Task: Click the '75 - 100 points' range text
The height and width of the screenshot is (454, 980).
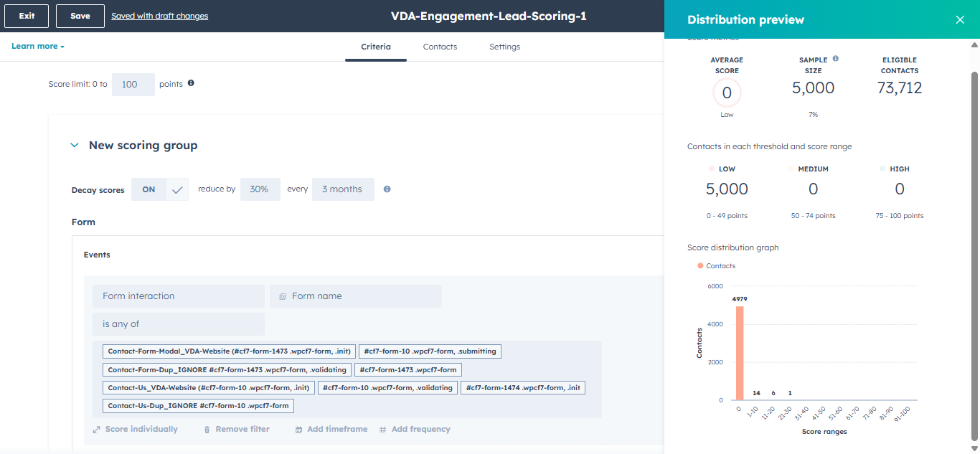Action: (x=900, y=216)
